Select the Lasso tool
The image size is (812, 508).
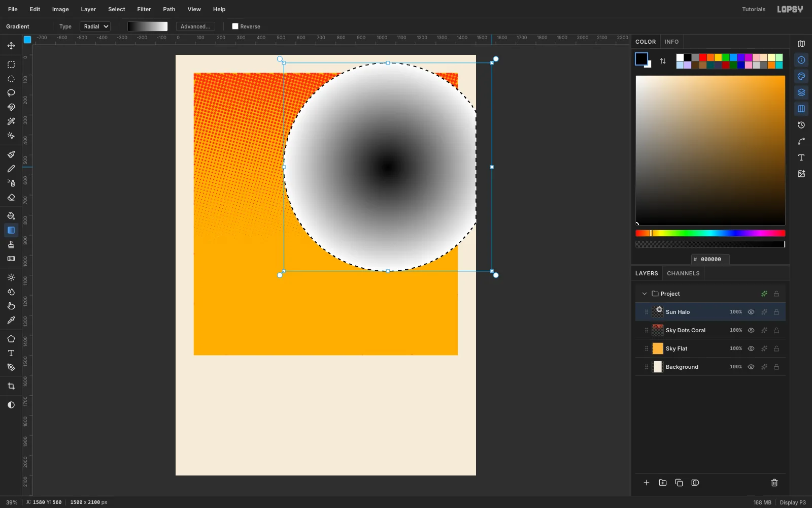(11, 93)
